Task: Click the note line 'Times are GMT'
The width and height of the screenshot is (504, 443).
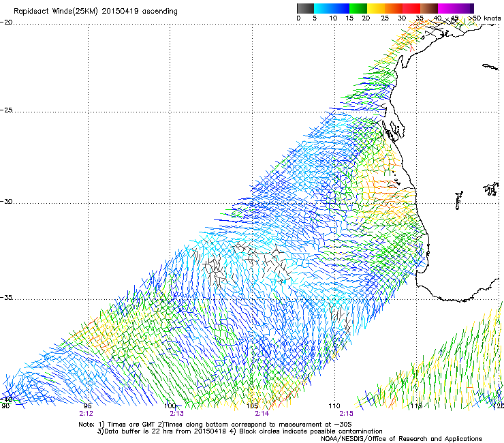Action: (x=132, y=425)
